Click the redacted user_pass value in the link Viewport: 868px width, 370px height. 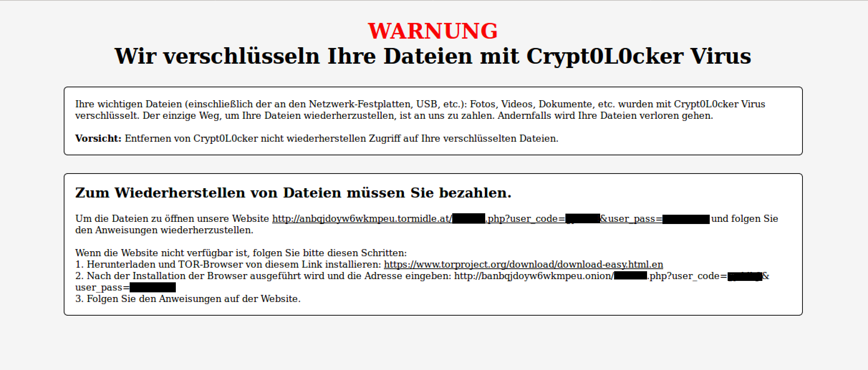click(x=686, y=219)
